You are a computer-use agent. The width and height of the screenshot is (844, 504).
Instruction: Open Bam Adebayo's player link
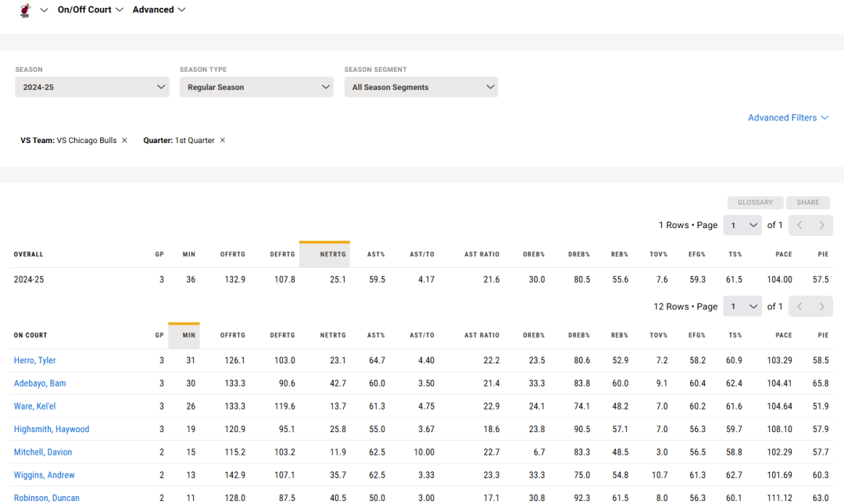[40, 384]
